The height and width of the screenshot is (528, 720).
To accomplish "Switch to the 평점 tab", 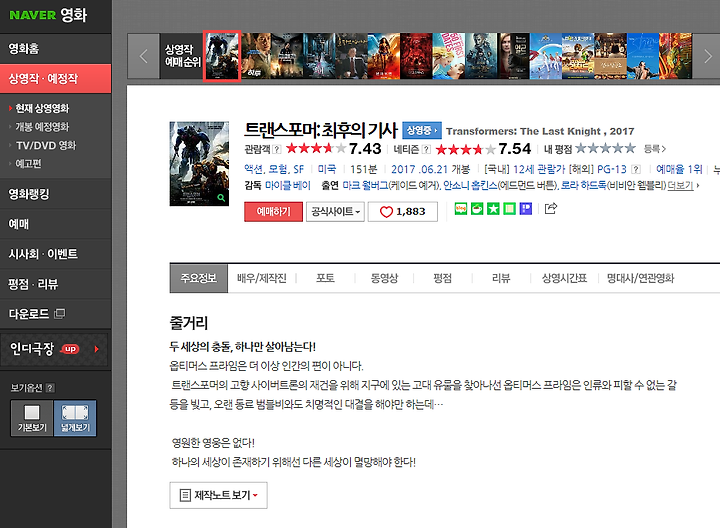I will (x=443, y=278).
